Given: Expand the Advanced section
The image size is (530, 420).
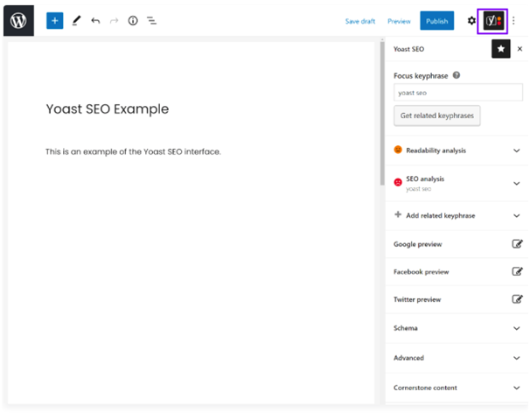Looking at the screenshot, I should (x=517, y=358).
